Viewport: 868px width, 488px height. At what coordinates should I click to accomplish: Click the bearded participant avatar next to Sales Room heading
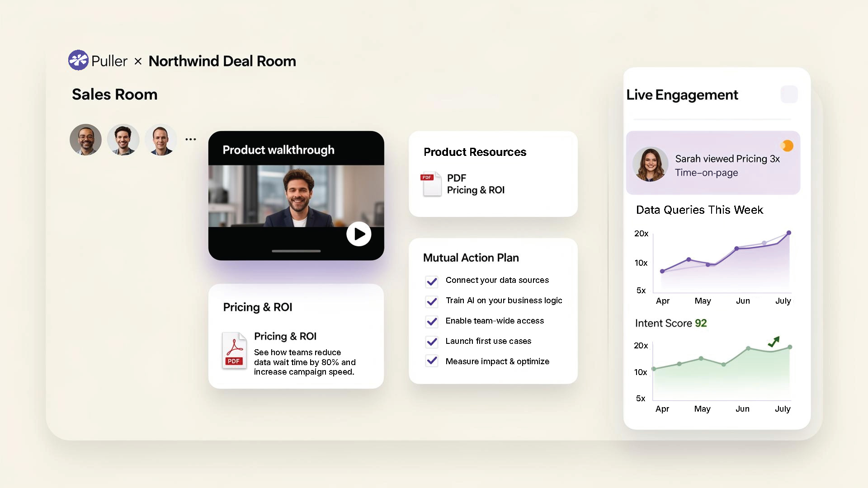click(85, 140)
